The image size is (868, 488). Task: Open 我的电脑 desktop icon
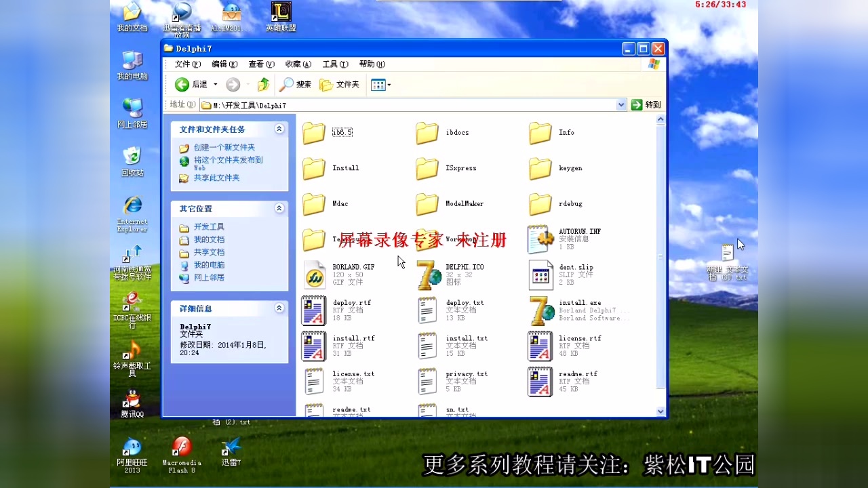click(x=132, y=66)
